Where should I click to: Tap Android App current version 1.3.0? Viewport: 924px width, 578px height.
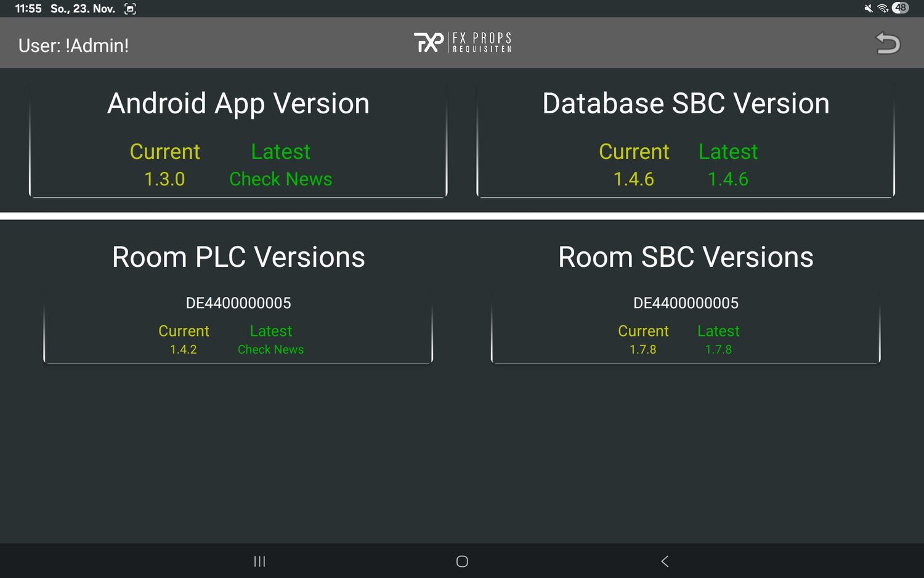point(164,179)
